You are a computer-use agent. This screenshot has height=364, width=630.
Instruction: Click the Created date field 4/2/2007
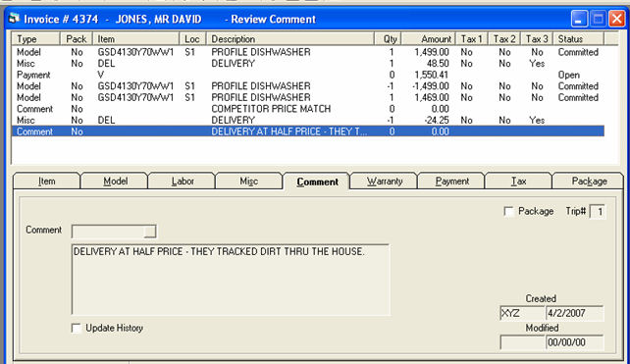(574, 313)
